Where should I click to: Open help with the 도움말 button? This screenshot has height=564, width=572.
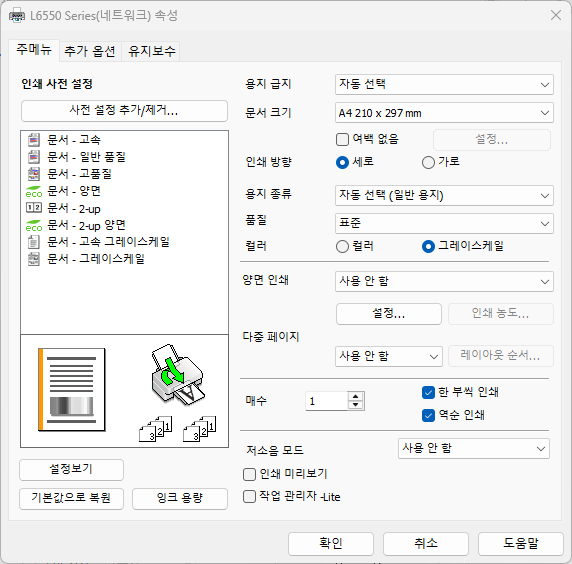(521, 544)
